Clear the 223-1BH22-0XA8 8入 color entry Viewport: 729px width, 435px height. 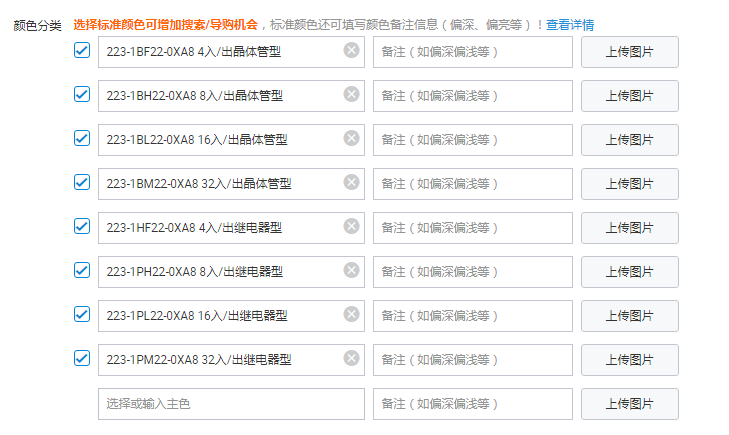[x=351, y=94]
